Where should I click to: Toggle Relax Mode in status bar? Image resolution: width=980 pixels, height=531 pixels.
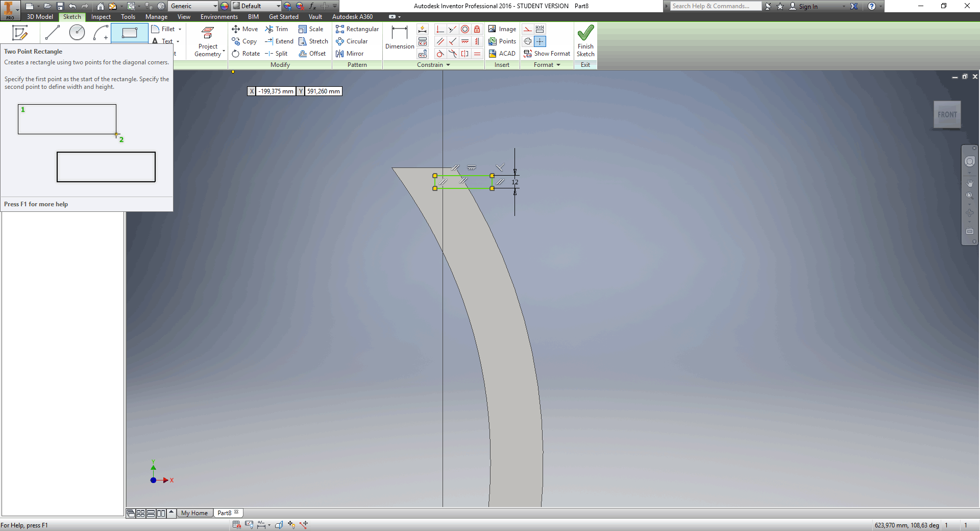pos(304,524)
